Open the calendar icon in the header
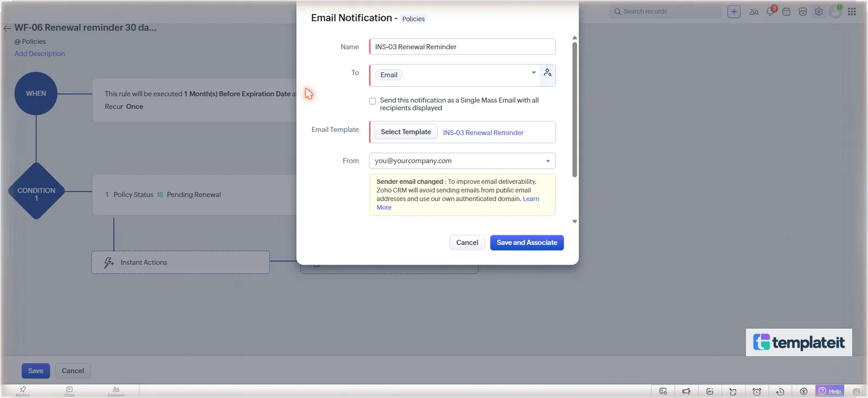868x398 pixels. [x=787, y=11]
